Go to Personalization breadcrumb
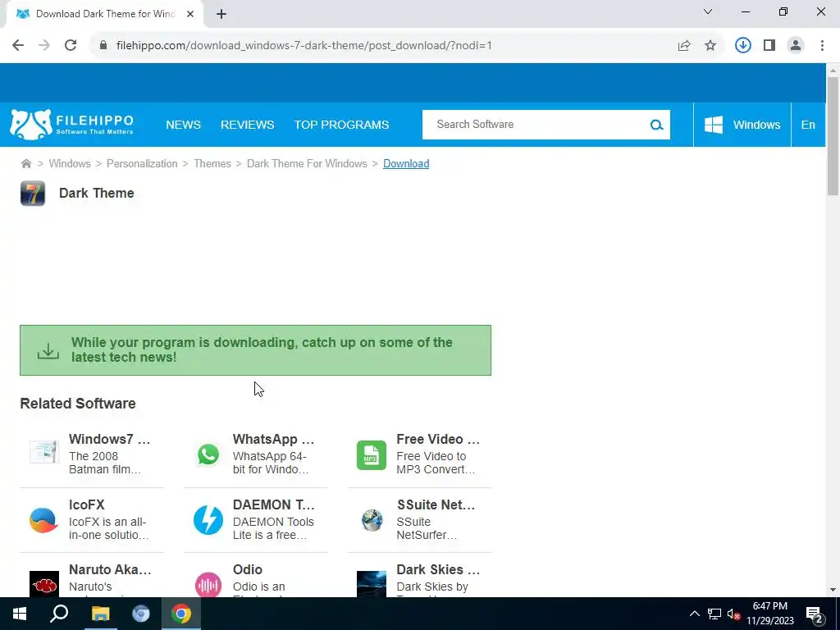The width and height of the screenshot is (840, 630). [142, 163]
